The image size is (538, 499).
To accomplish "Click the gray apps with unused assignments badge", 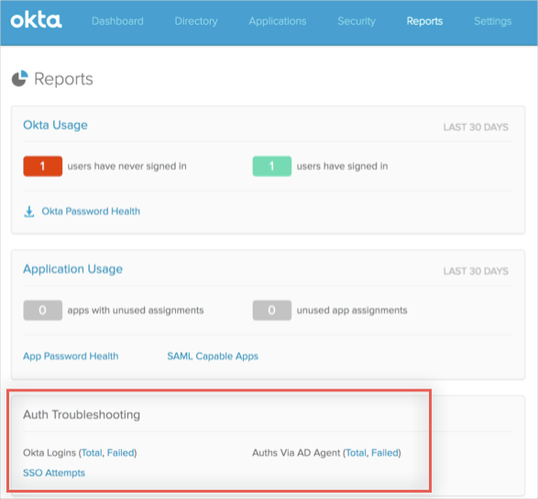I will pyautogui.click(x=43, y=310).
